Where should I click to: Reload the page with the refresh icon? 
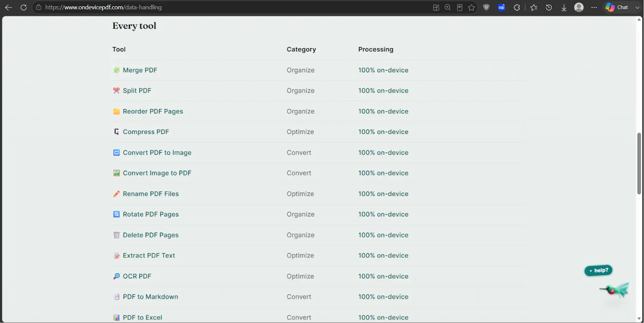[x=24, y=7]
